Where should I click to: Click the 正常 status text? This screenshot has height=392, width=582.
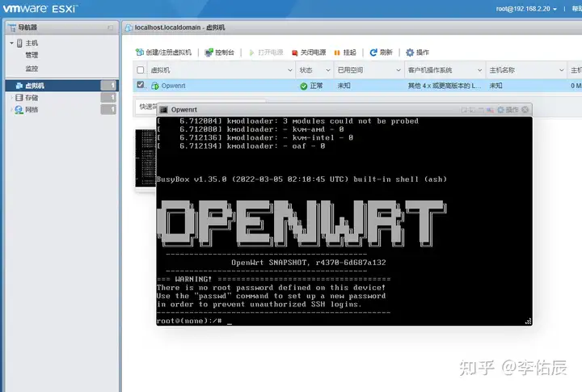(x=316, y=86)
